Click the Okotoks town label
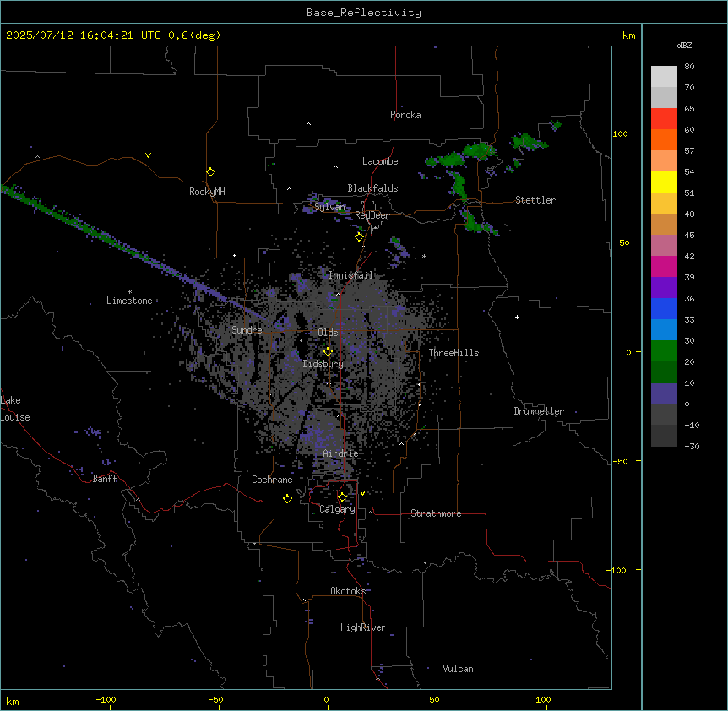 348,591
